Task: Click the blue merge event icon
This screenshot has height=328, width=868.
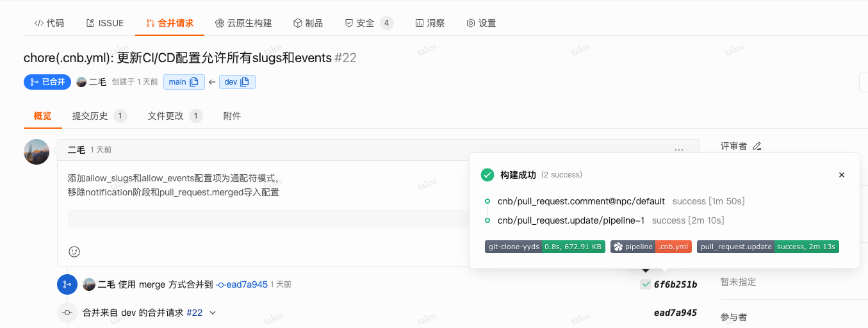Action: [x=67, y=284]
